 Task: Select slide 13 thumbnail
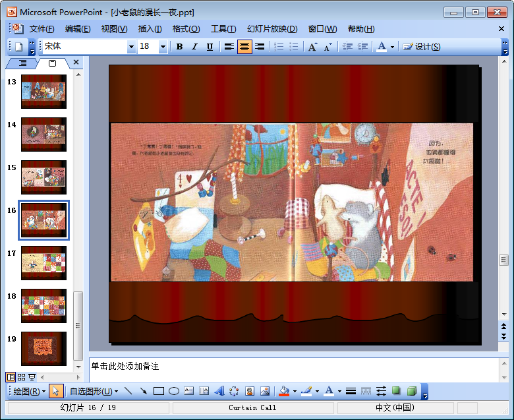point(43,92)
